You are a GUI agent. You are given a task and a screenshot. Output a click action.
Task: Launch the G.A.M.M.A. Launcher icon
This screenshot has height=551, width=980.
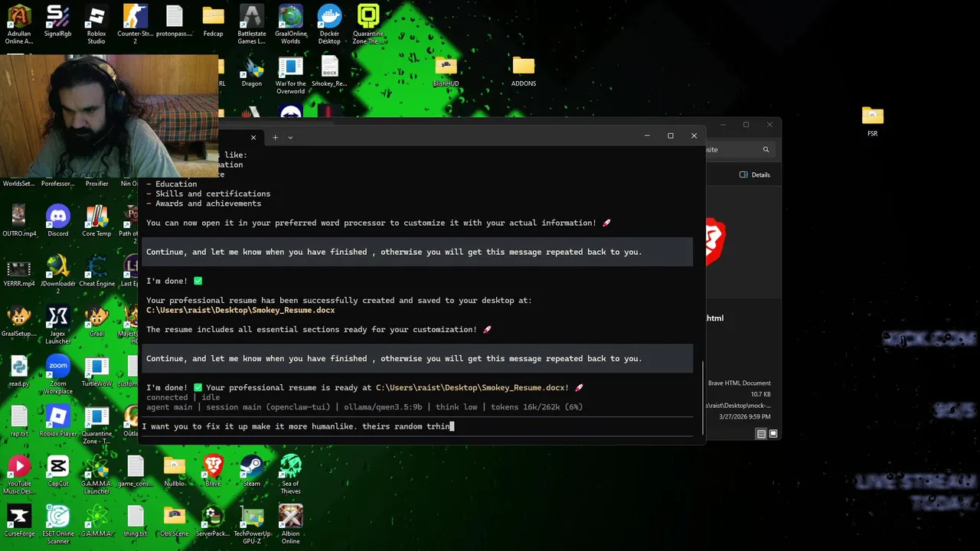96,475
